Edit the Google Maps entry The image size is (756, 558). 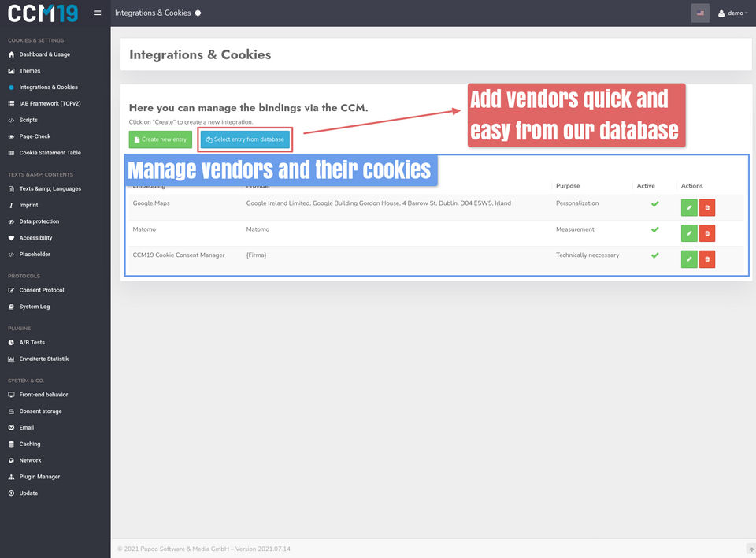click(689, 207)
